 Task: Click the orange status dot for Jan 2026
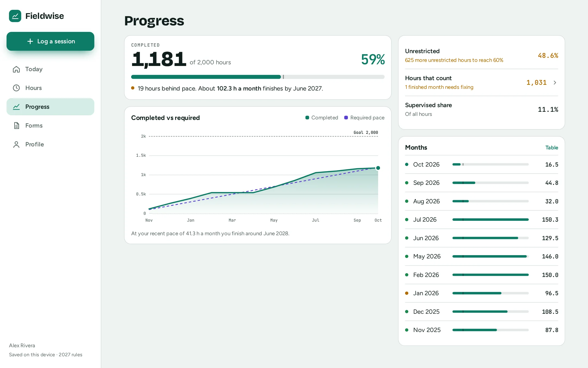(x=407, y=293)
